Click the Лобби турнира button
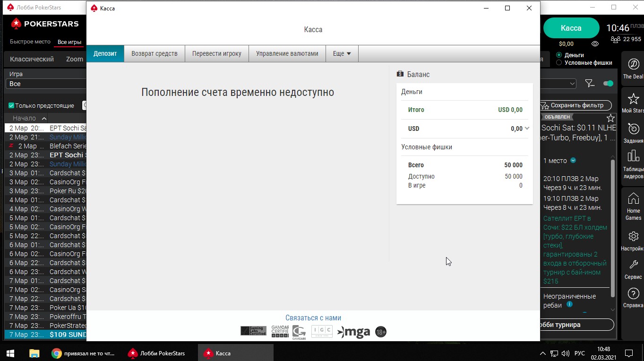 (576, 325)
